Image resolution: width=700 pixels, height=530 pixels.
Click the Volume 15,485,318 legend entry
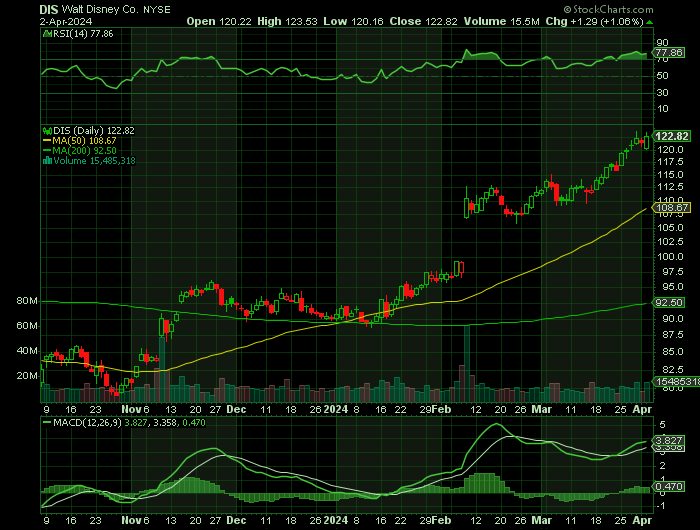tap(94, 161)
